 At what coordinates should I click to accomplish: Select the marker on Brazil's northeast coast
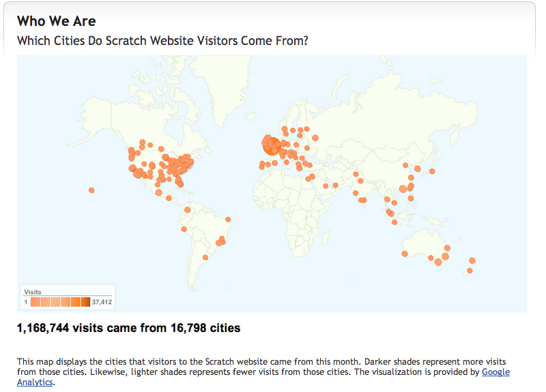228,220
